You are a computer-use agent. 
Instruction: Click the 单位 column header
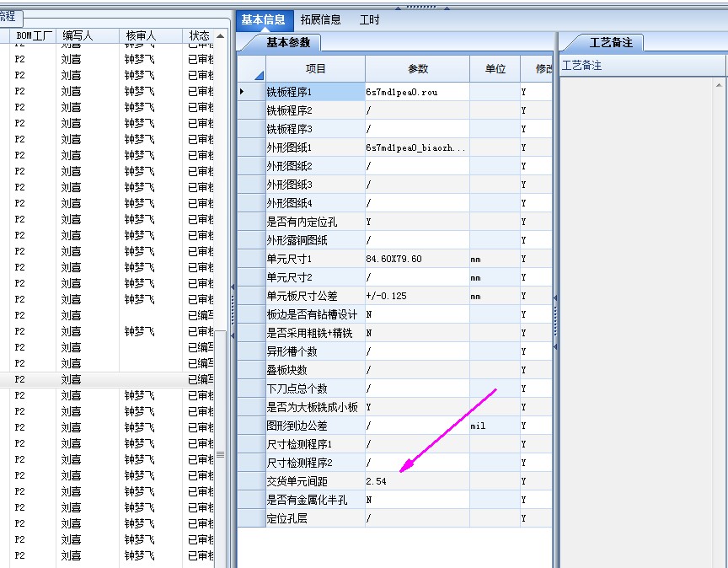495,69
